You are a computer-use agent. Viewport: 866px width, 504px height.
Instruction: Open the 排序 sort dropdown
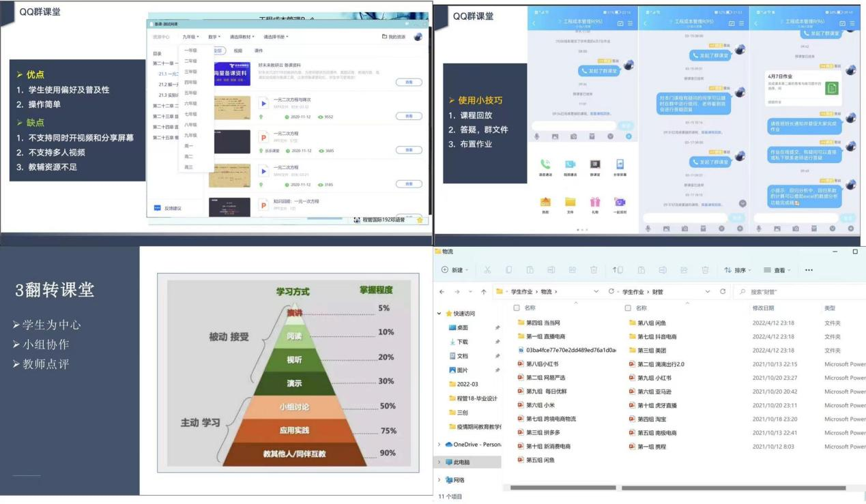pos(737,270)
